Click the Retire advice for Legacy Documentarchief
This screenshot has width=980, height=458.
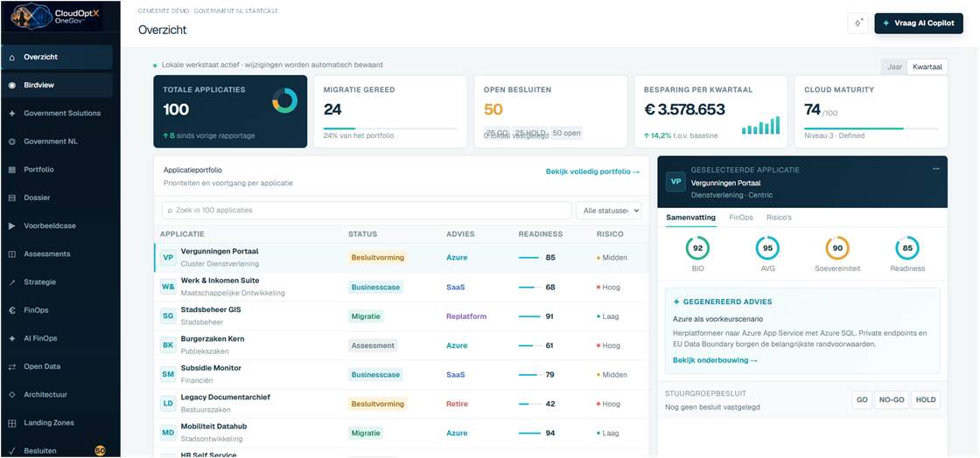pos(457,404)
